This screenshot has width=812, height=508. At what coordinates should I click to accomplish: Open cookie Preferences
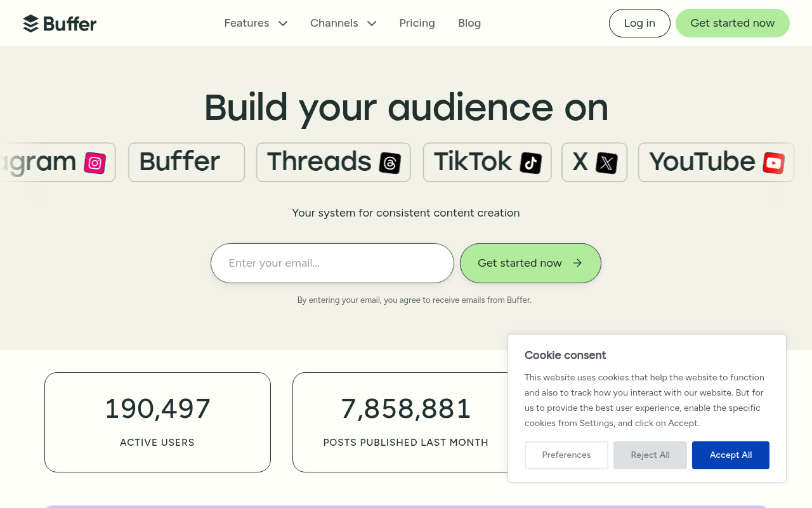pyautogui.click(x=566, y=455)
